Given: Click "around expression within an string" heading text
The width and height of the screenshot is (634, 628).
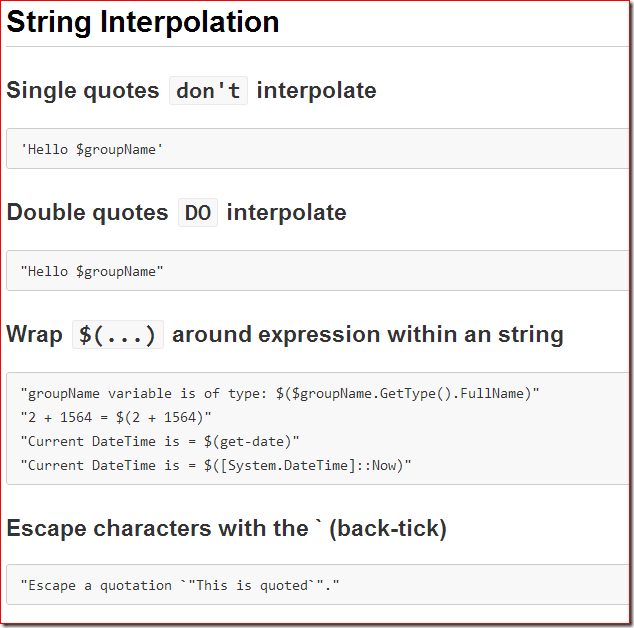Looking at the screenshot, I should (x=368, y=335).
